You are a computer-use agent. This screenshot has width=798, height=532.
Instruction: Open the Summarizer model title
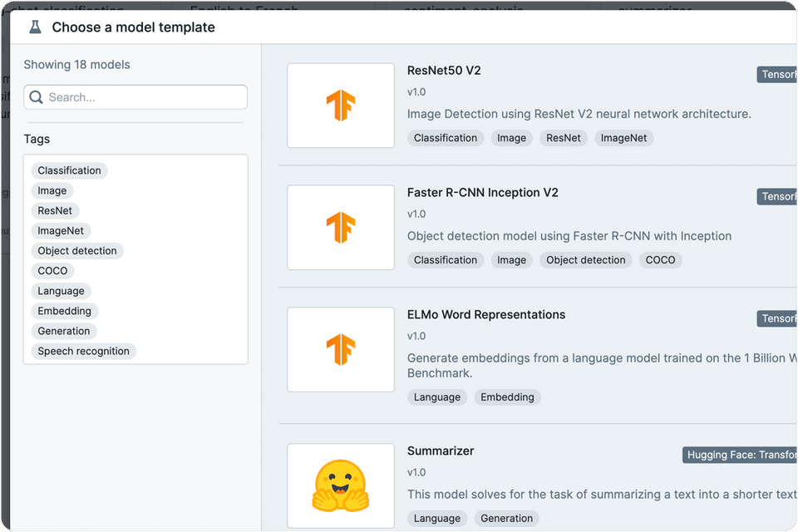[441, 451]
